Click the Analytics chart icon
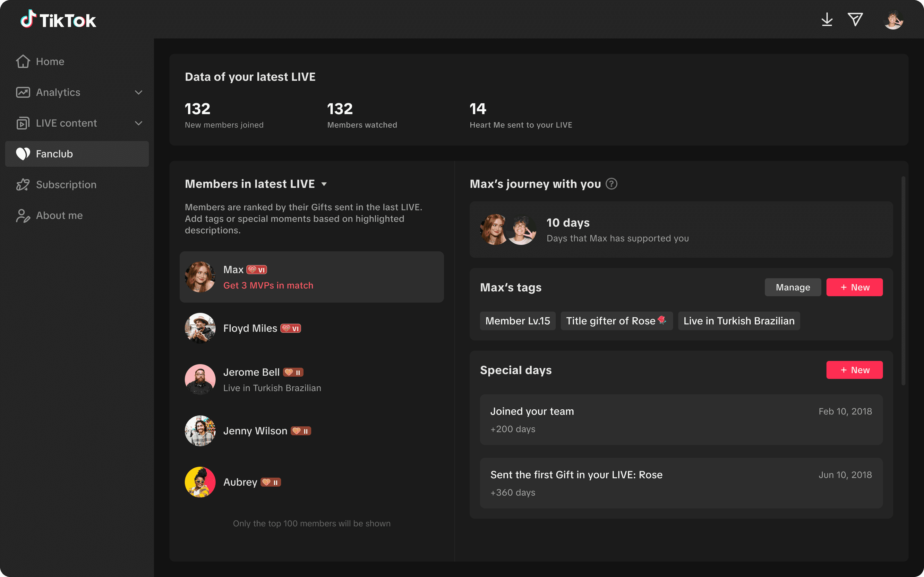924x577 pixels. [23, 92]
